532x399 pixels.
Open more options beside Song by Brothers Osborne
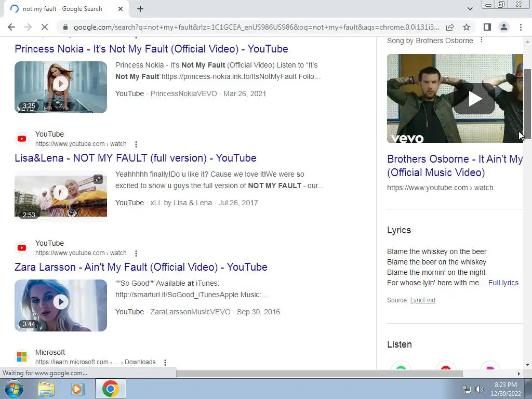click(482, 41)
